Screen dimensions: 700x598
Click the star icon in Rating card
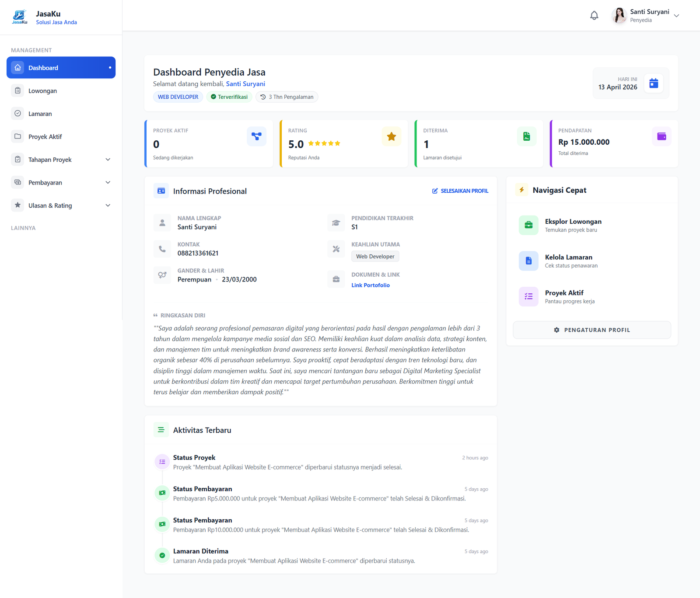click(391, 136)
